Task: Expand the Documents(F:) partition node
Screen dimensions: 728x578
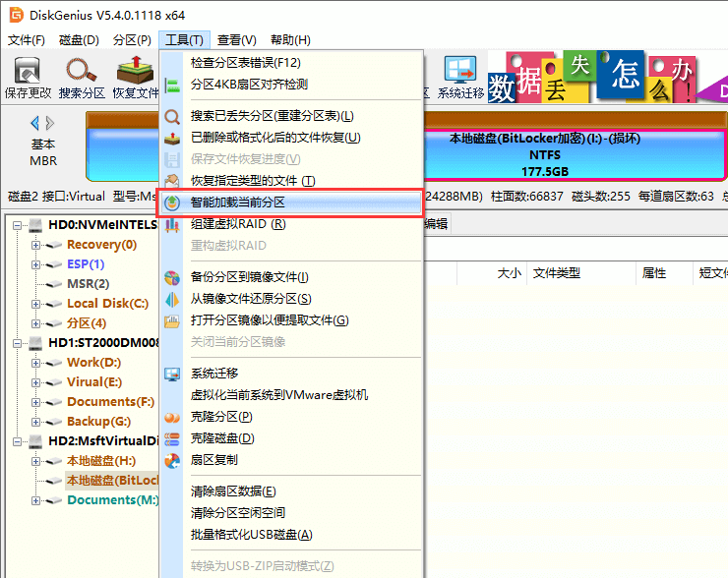Action: 35,402
